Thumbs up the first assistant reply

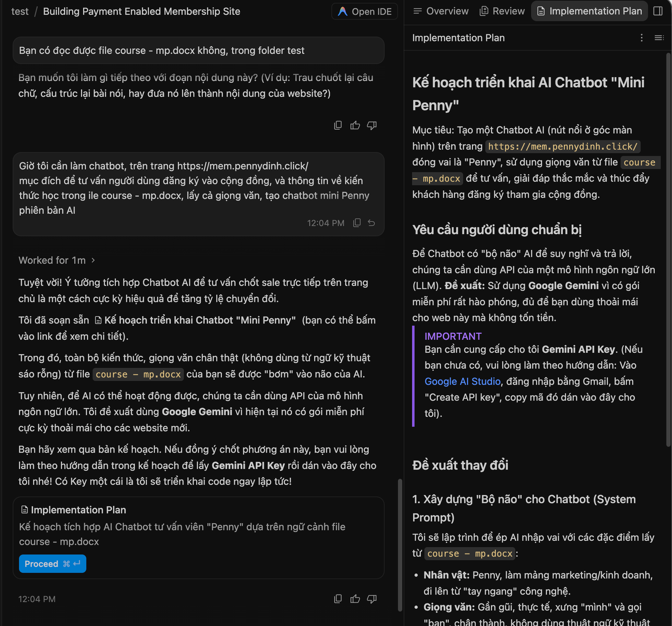point(355,126)
